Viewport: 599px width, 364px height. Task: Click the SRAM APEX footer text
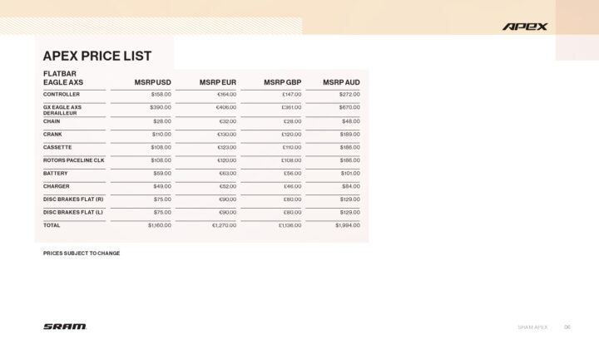[533, 327]
